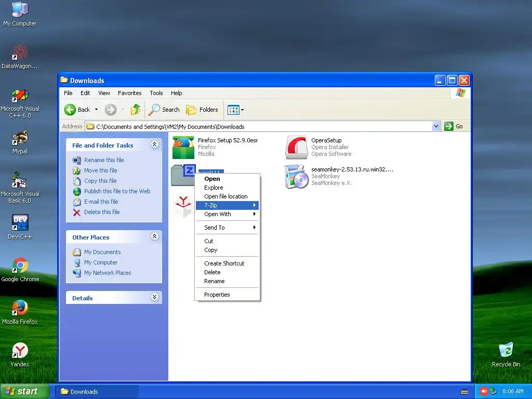The image size is (532, 399).
Task: Select the seamonkey-2.53.13.ru.win32 installer
Action: pos(339,176)
